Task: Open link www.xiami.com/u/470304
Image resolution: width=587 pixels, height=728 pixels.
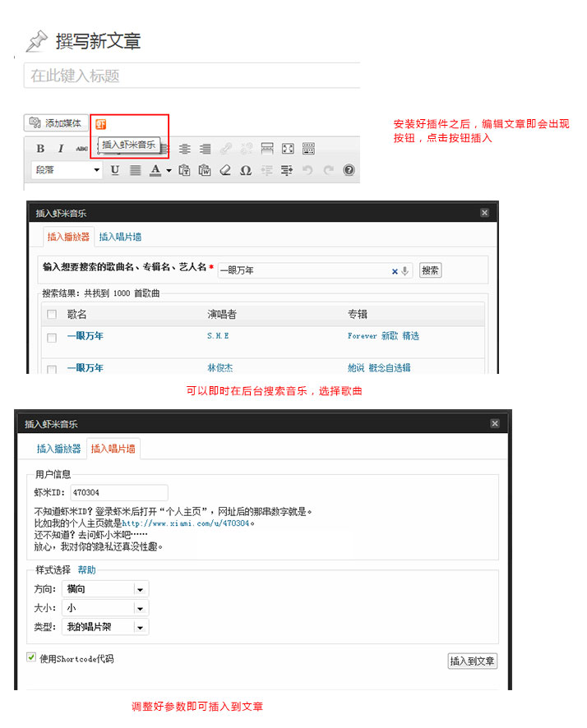Action: [x=186, y=523]
